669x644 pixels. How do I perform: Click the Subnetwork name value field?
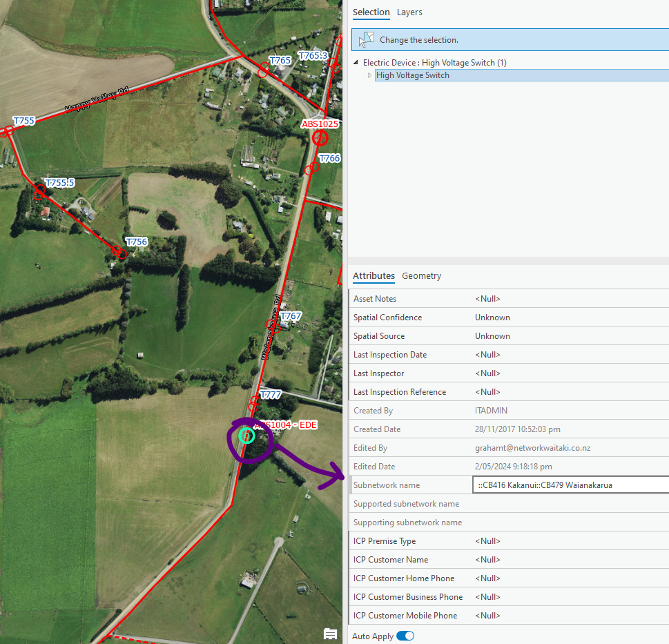pyautogui.click(x=570, y=485)
